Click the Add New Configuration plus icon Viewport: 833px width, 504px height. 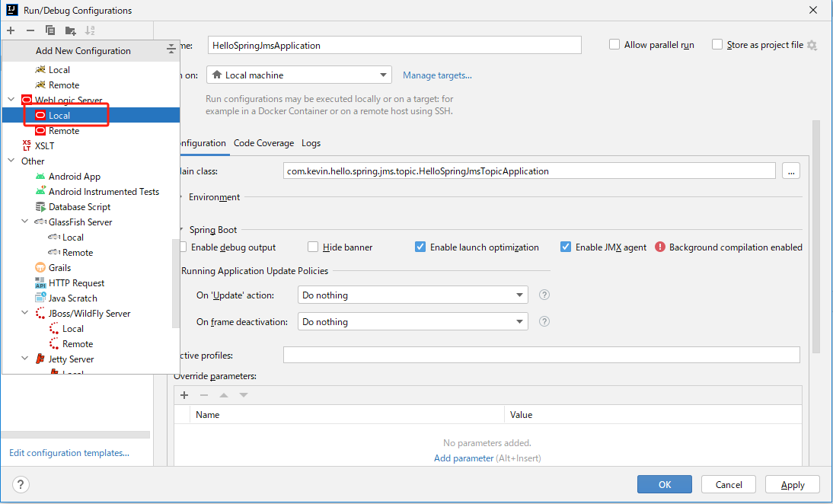pos(11,30)
